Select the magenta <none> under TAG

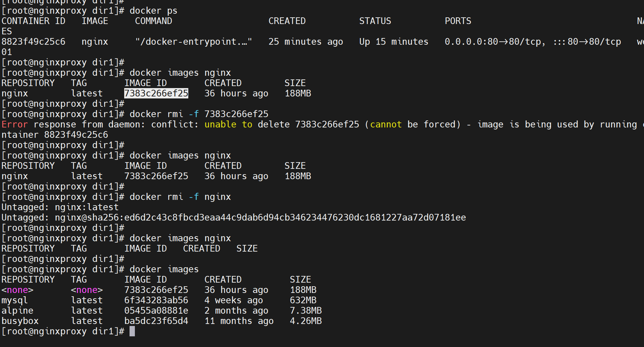[87, 290]
